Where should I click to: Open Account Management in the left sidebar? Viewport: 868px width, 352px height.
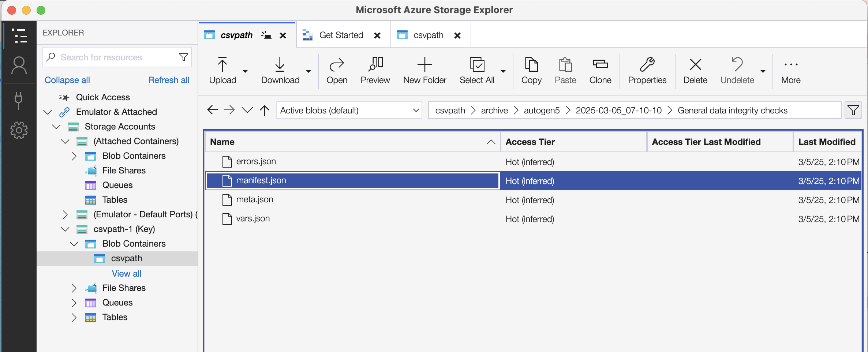[x=19, y=65]
